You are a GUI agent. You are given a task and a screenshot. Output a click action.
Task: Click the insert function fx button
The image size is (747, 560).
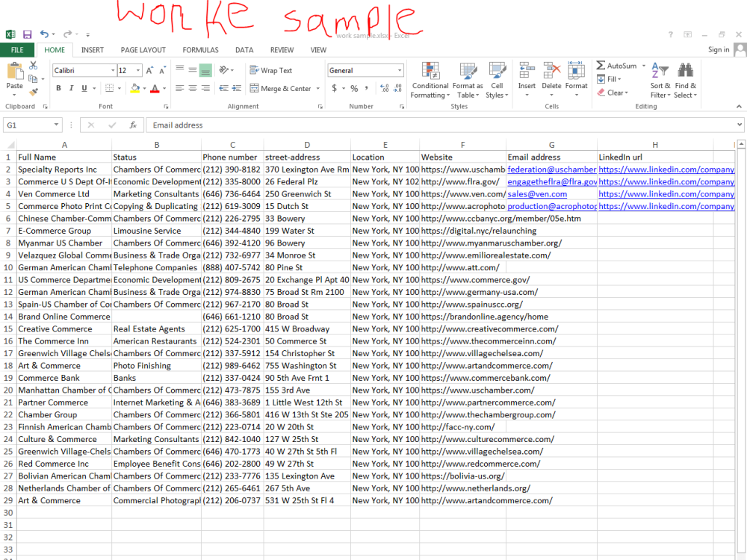[133, 125]
